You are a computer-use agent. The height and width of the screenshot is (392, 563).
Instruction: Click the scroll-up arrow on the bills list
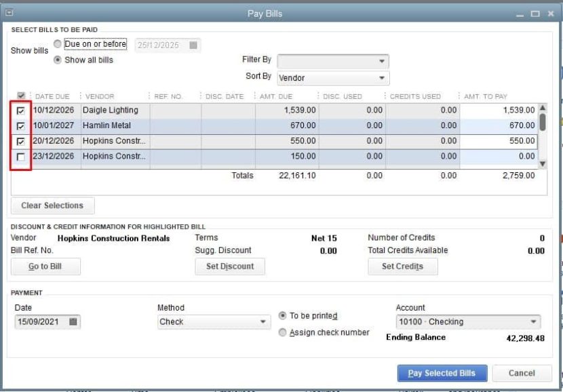pos(542,109)
